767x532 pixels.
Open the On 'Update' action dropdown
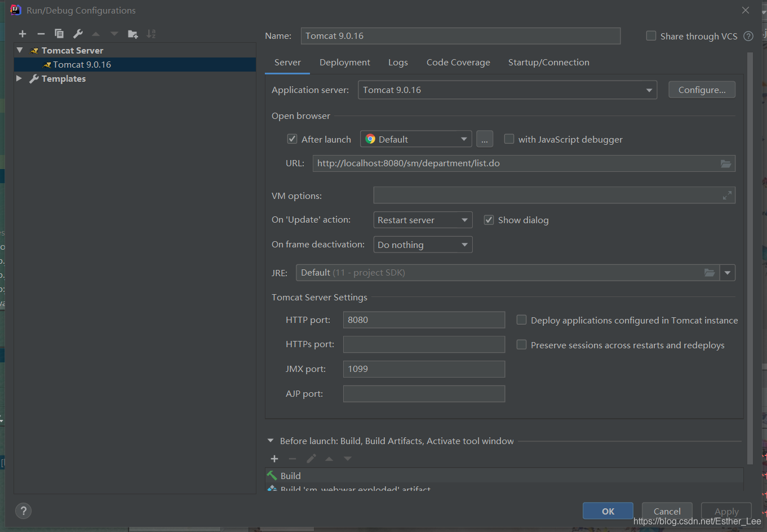[423, 220]
